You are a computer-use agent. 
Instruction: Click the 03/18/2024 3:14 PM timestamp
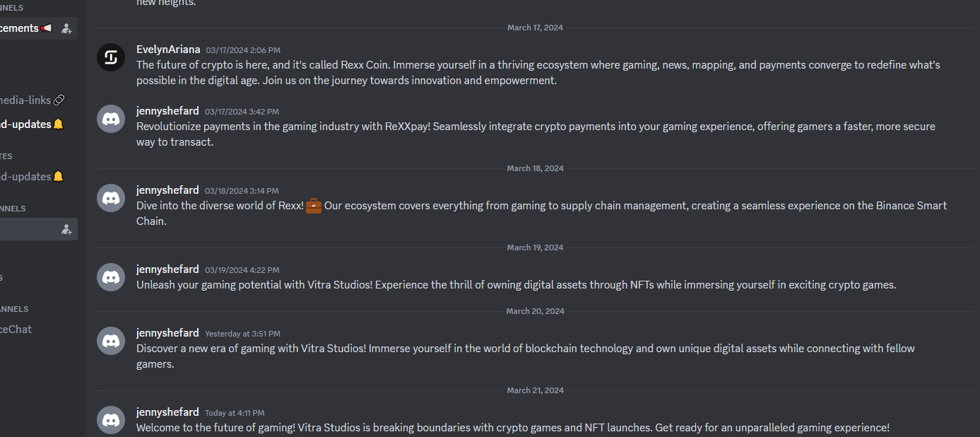[x=242, y=191]
